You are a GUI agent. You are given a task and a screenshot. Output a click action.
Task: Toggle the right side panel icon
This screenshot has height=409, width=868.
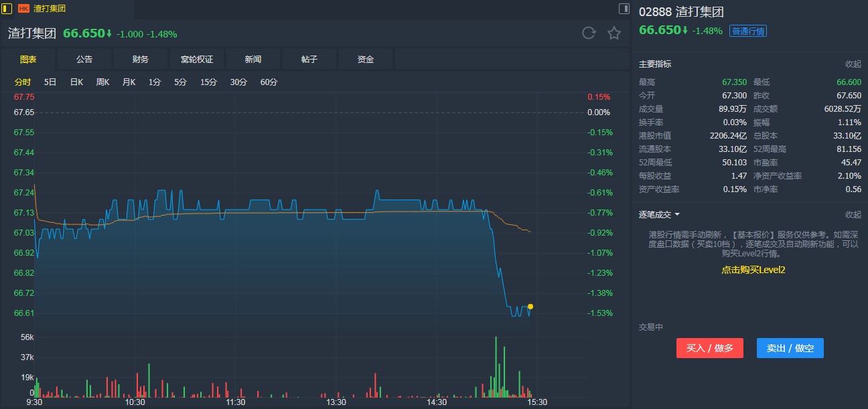click(624, 9)
